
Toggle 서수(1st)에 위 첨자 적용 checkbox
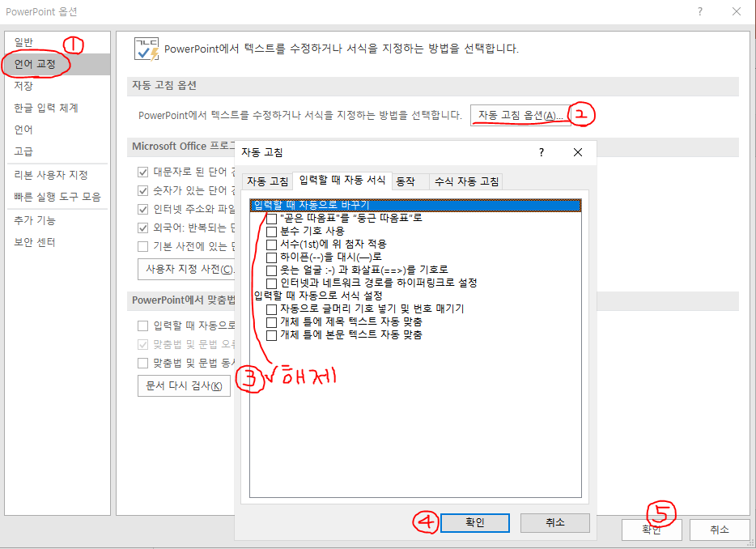click(x=272, y=245)
